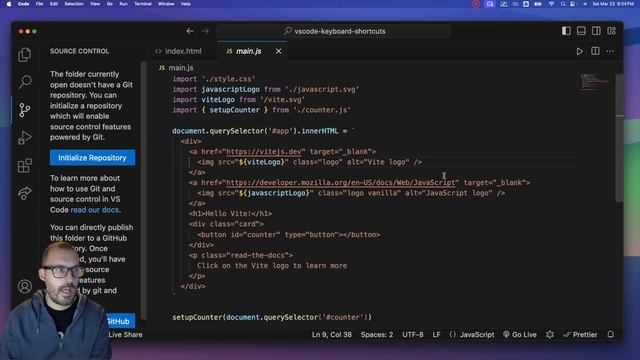Image resolution: width=640 pixels, height=360 pixels.
Task: Click the line setupCounter(document.querySelector('#counter'))
Action: (x=272, y=317)
